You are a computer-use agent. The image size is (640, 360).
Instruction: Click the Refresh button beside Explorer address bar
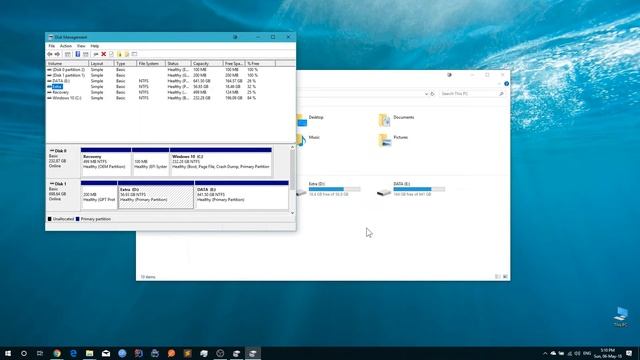pos(433,94)
